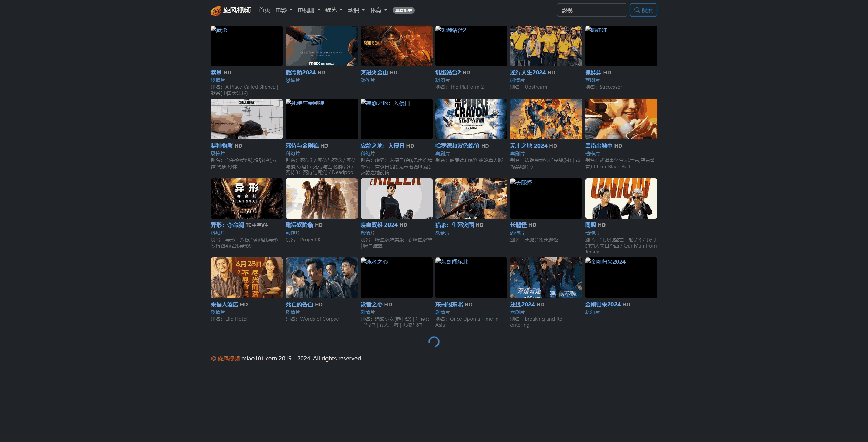Open the 泳者之心 broken thumbnail
Image resolution: width=868 pixels, height=442 pixels.
[396, 278]
